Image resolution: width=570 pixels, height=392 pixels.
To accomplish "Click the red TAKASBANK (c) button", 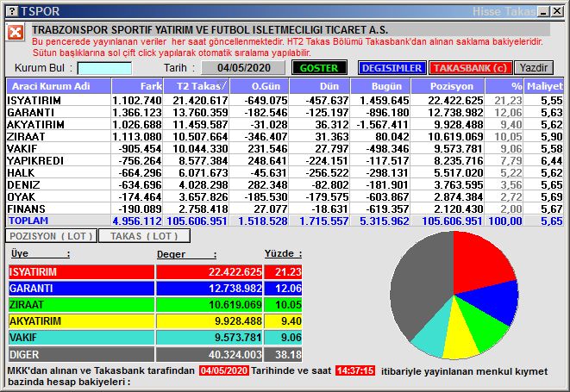I will tap(470, 68).
